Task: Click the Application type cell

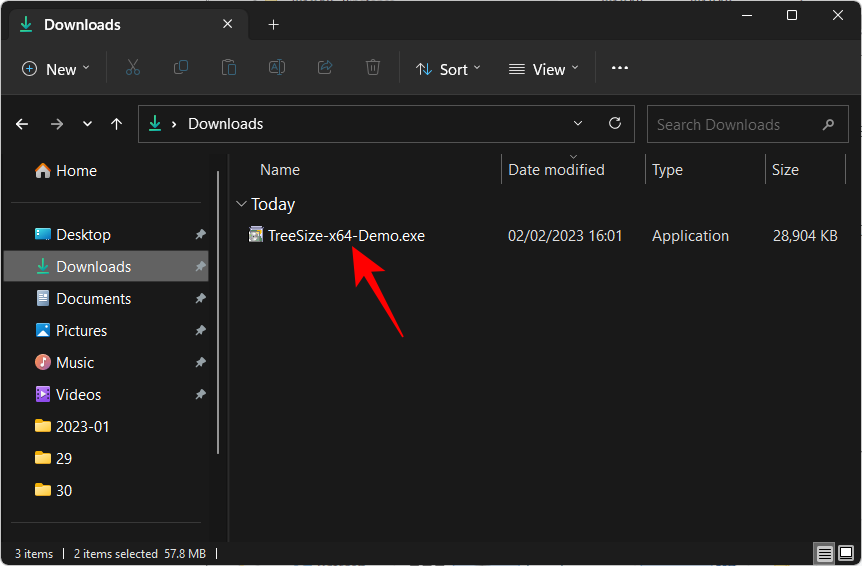Action: coord(690,236)
